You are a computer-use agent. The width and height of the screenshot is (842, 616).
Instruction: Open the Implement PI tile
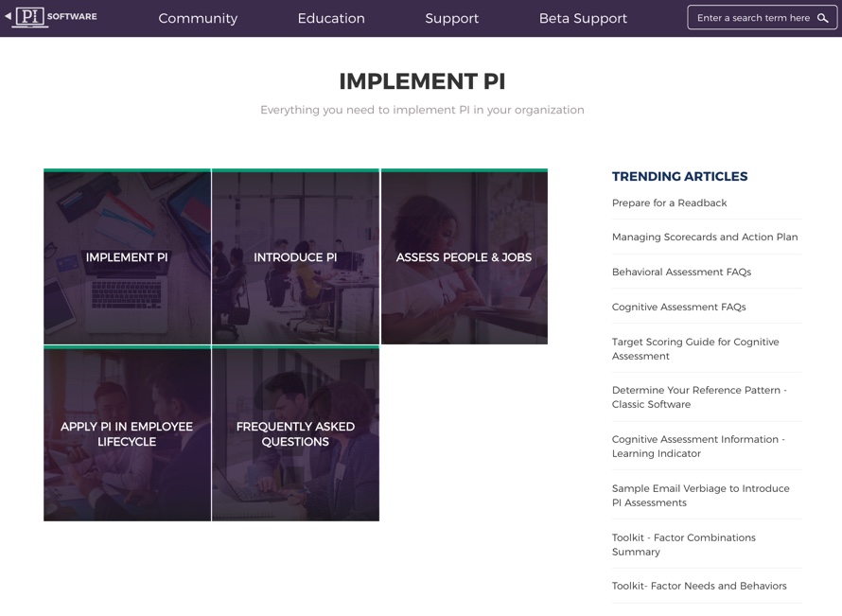pyautogui.click(x=127, y=257)
